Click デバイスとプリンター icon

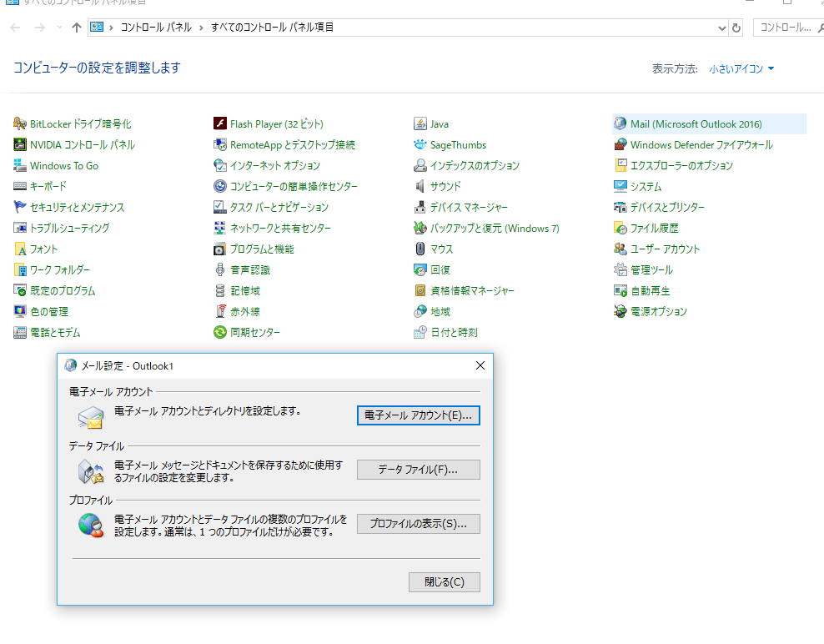pyautogui.click(x=621, y=207)
